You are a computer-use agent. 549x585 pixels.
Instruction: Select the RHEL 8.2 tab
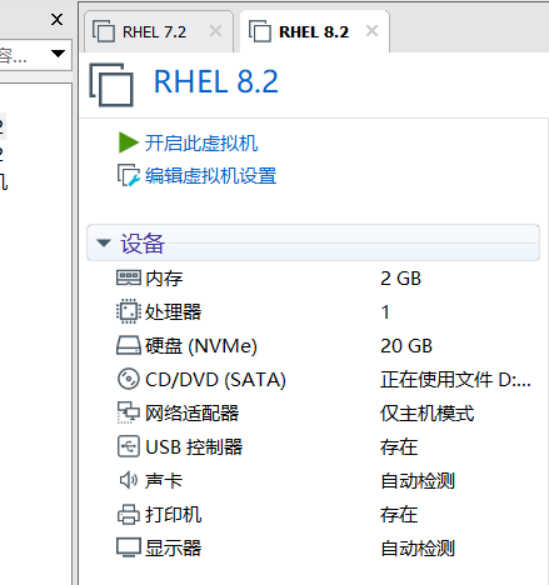314,32
